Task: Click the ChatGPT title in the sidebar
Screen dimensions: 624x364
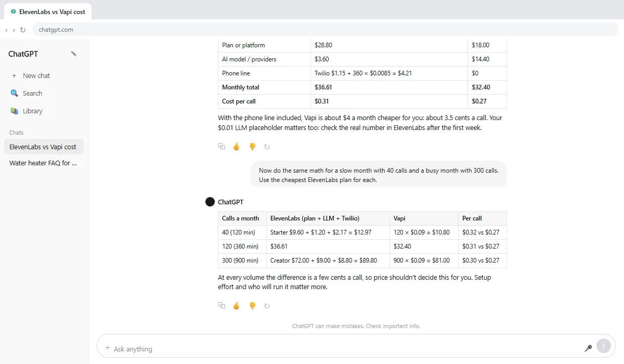Action: [x=23, y=54]
